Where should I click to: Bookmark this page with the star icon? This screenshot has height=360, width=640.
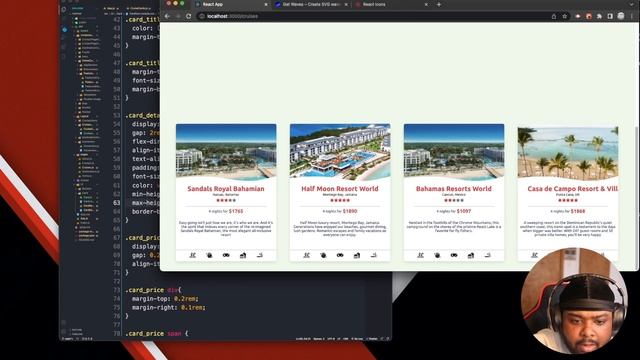click(x=565, y=16)
